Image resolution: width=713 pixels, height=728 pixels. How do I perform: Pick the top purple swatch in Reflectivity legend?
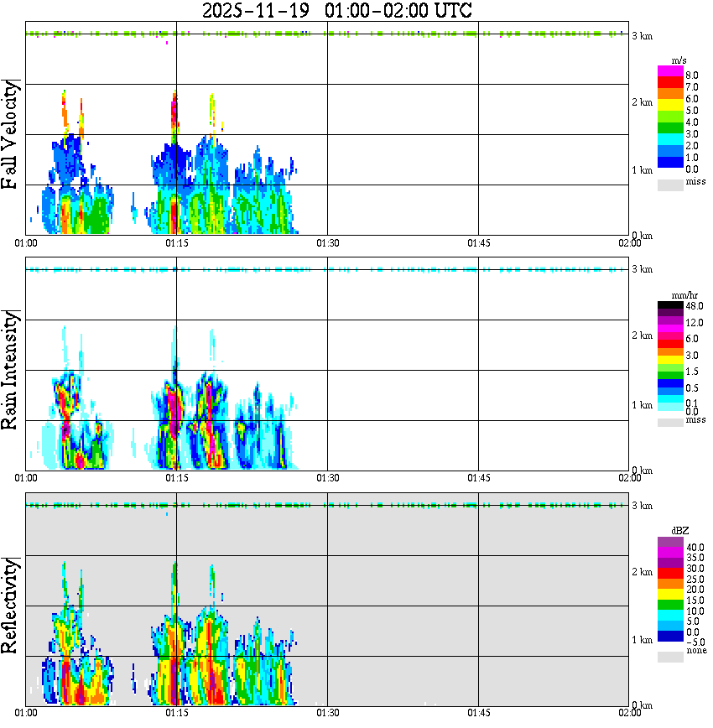point(670,542)
